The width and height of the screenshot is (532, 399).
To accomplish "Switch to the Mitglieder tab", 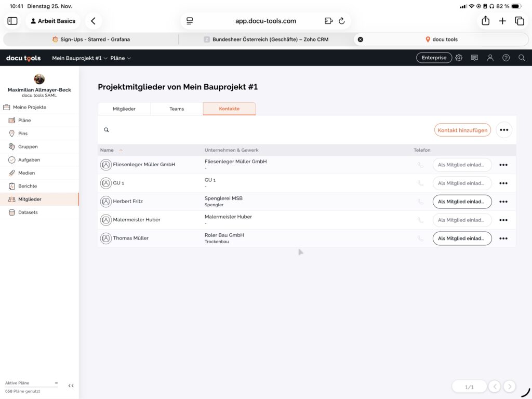I will [x=124, y=109].
